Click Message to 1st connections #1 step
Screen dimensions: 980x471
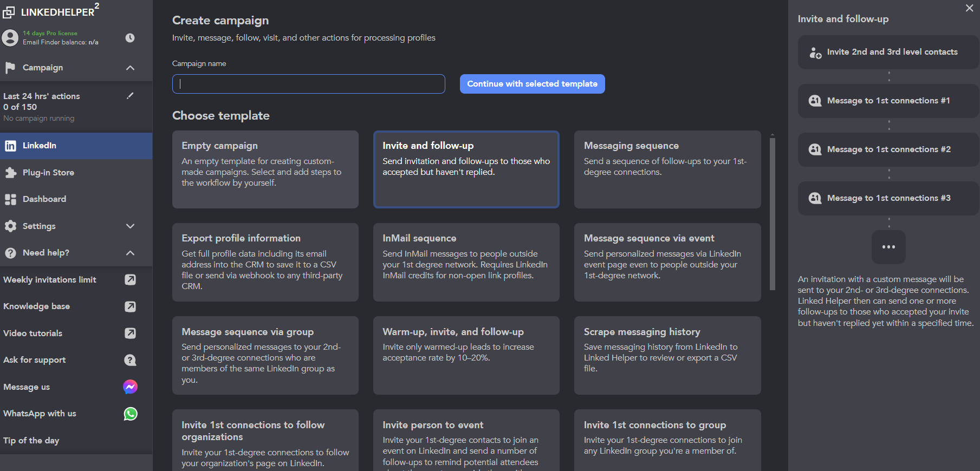click(888, 101)
